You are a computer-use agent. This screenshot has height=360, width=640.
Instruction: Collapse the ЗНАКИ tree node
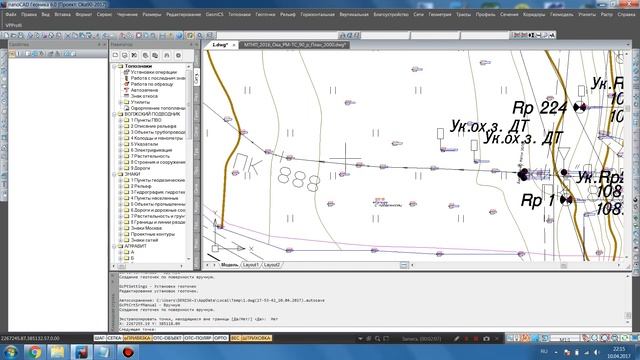click(115, 174)
